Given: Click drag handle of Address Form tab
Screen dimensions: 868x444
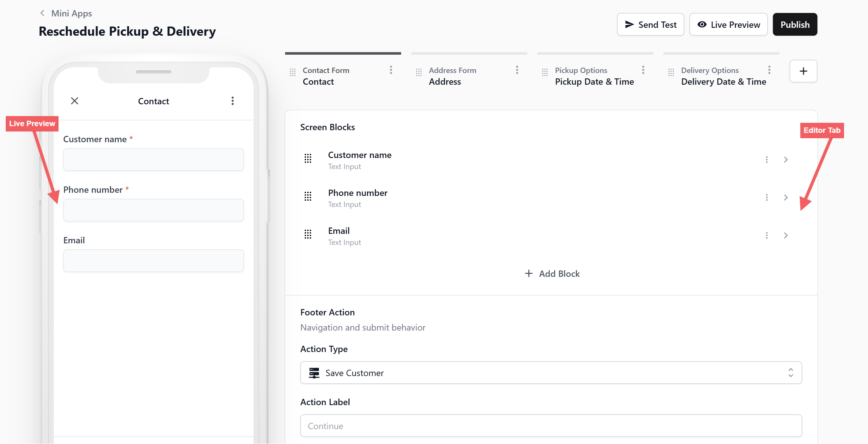Looking at the screenshot, I should (419, 72).
